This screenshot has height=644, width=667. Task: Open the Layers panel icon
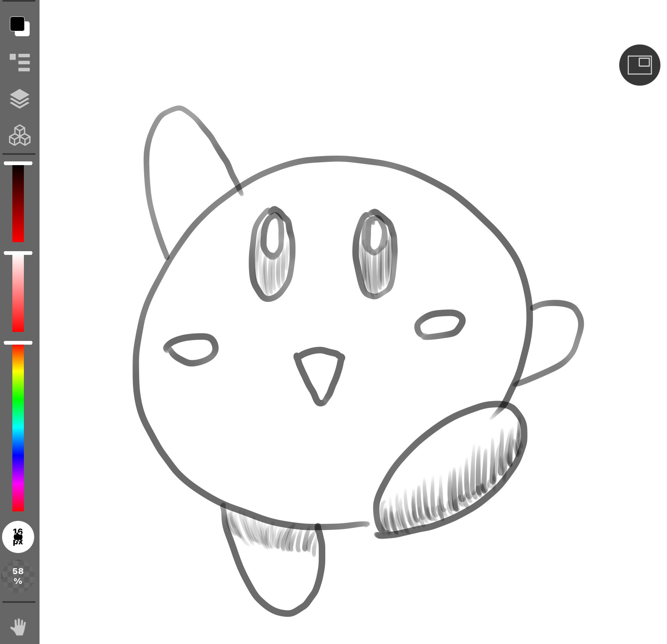pyautogui.click(x=19, y=99)
